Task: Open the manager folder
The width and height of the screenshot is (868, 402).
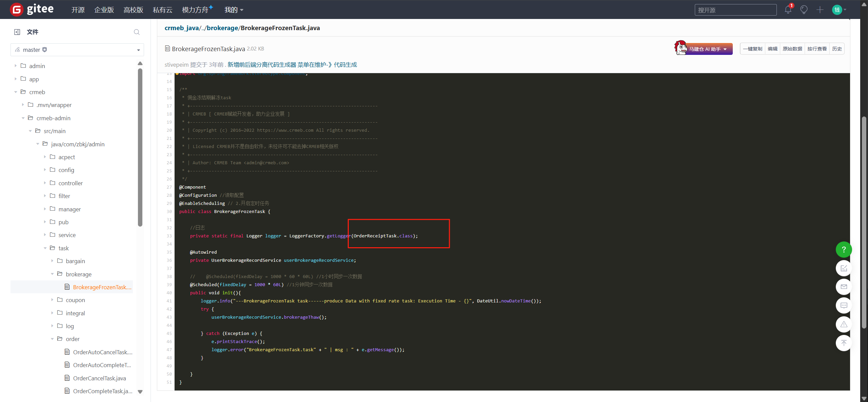Action: click(69, 209)
